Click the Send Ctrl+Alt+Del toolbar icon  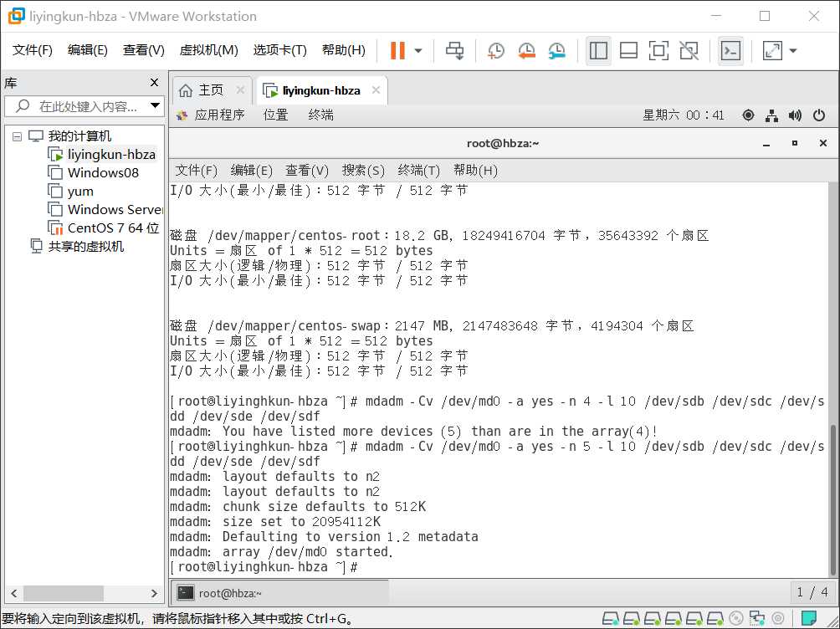coord(455,51)
